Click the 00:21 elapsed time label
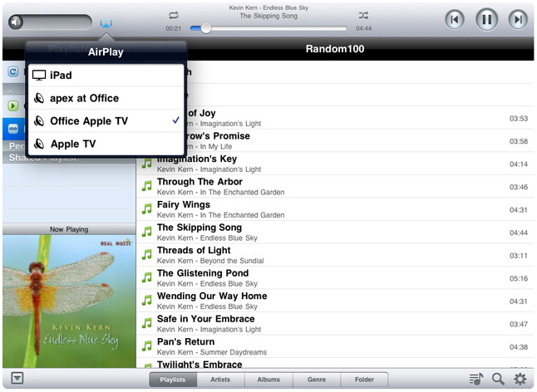Image resolution: width=537 pixels, height=392 pixels. (173, 28)
